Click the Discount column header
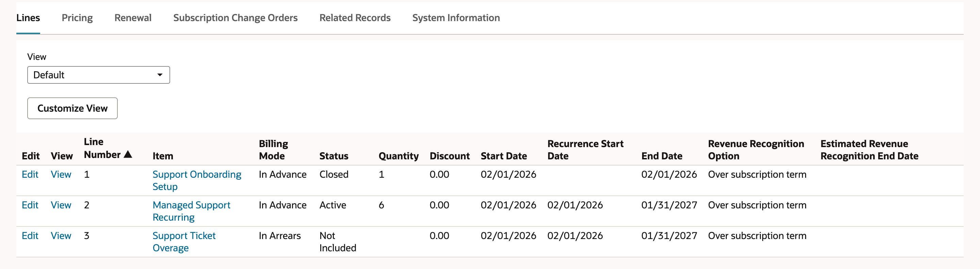Screen dimensions: 980x269 [x=450, y=156]
